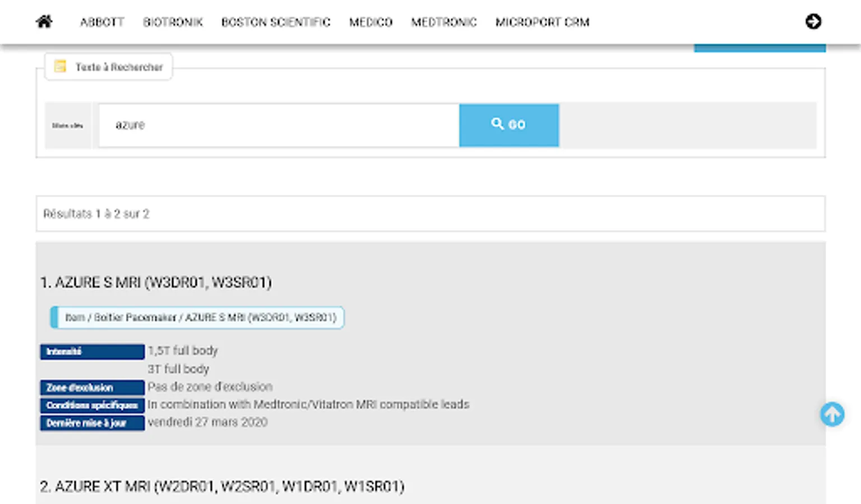The image size is (861, 504).
Task: Click the GO search button
Action: click(509, 125)
